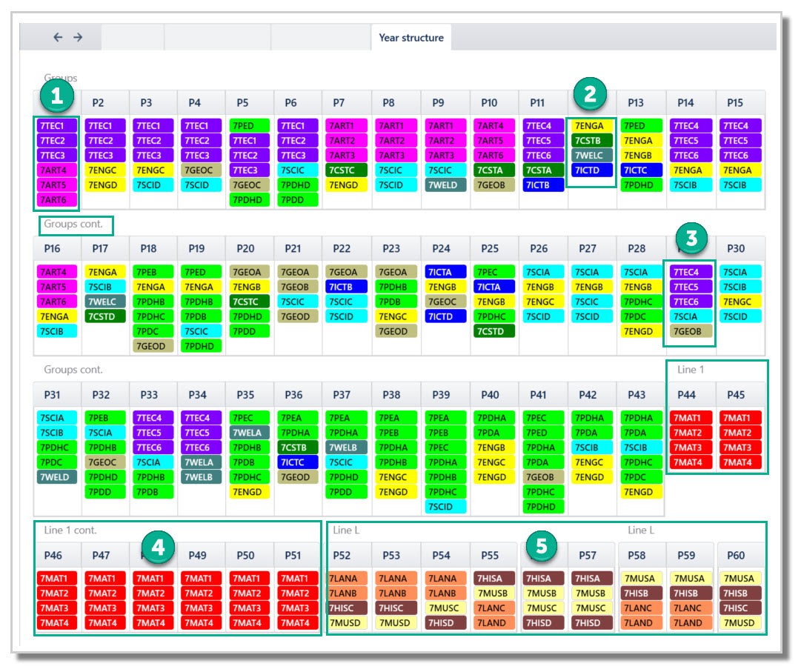Click the P45 column header

point(736,395)
